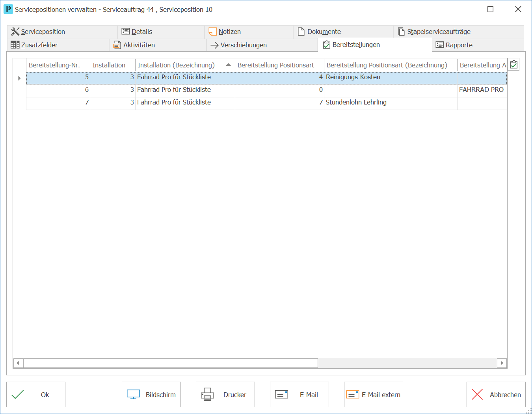532x414 pixels.
Task: Click the app logo icon in the title bar
Action: click(8, 9)
